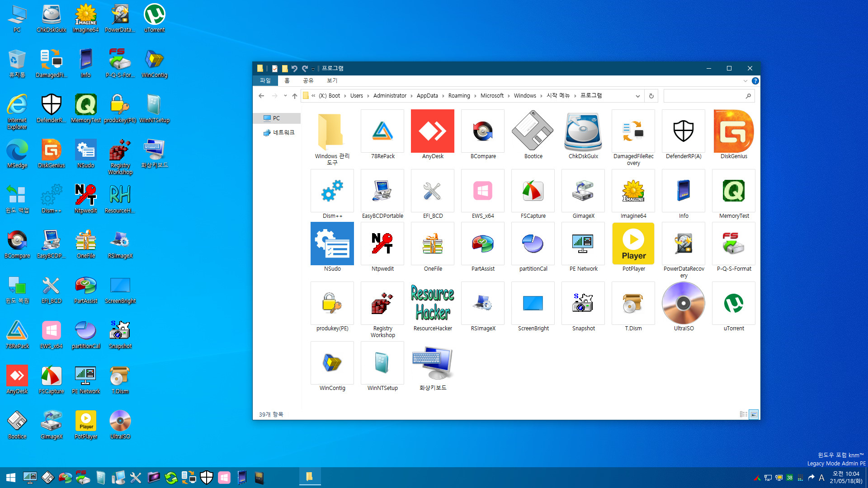
Task: Open uTorrent shortcut on the desktop
Action: click(x=154, y=18)
